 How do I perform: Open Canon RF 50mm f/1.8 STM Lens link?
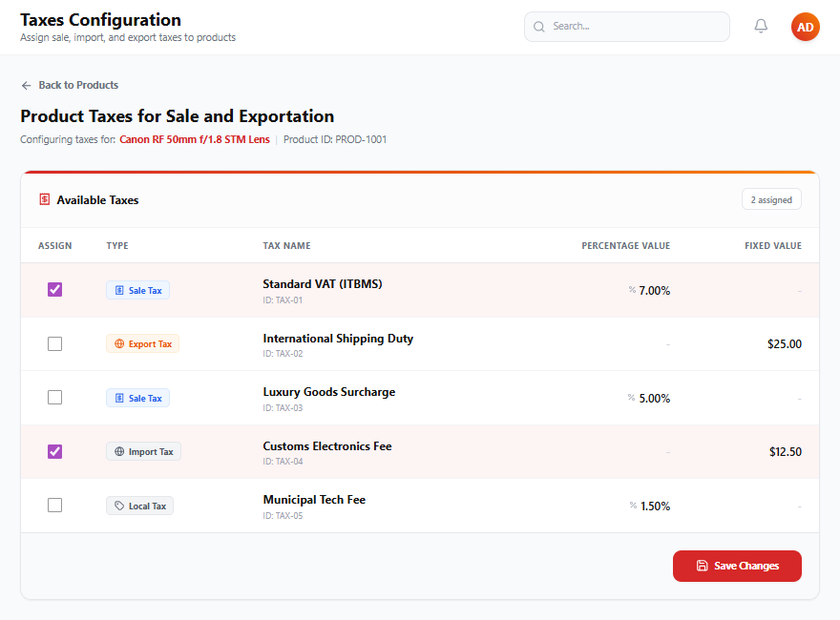[195, 139]
